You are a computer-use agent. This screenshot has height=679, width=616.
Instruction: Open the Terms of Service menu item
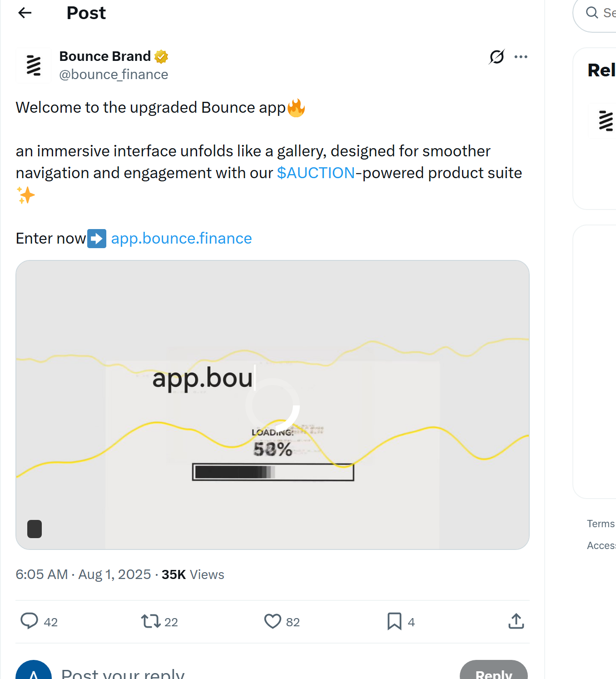pyautogui.click(x=601, y=524)
